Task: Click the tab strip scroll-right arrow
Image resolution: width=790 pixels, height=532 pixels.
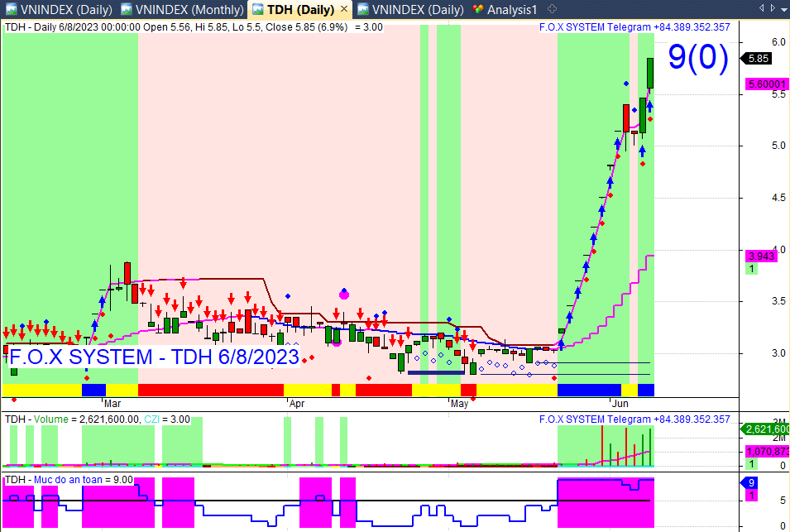Action: [773, 7]
